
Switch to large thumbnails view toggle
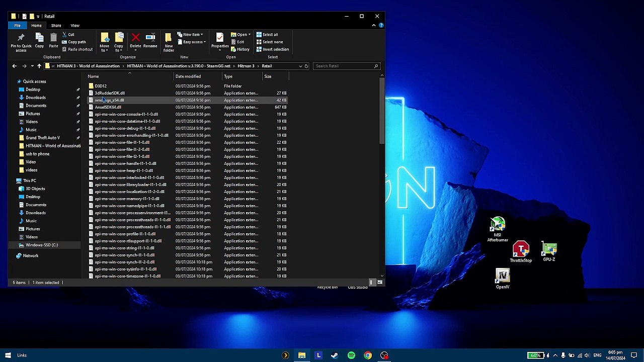point(380,283)
